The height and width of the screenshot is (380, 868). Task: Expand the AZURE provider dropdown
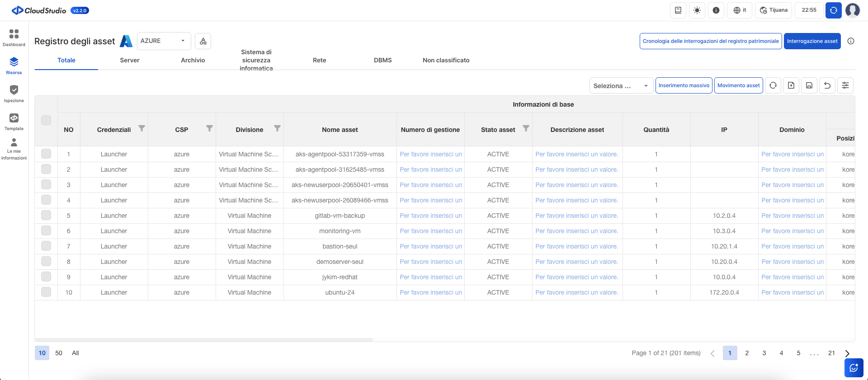click(164, 41)
